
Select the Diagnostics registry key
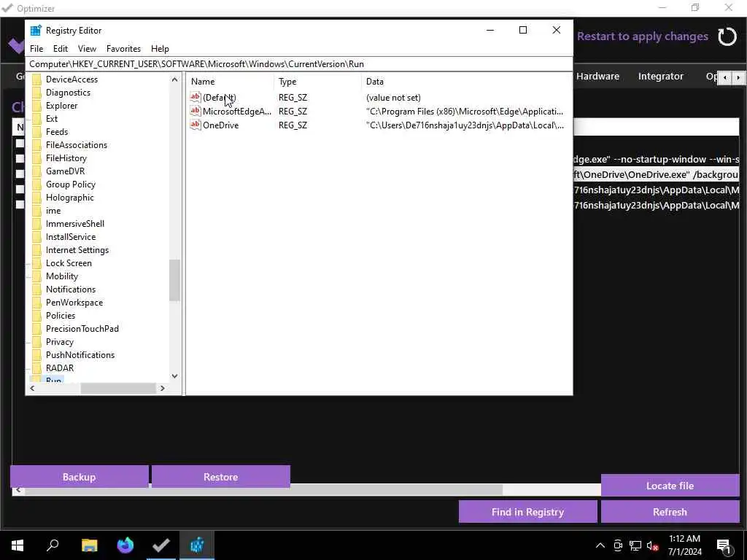point(68,93)
